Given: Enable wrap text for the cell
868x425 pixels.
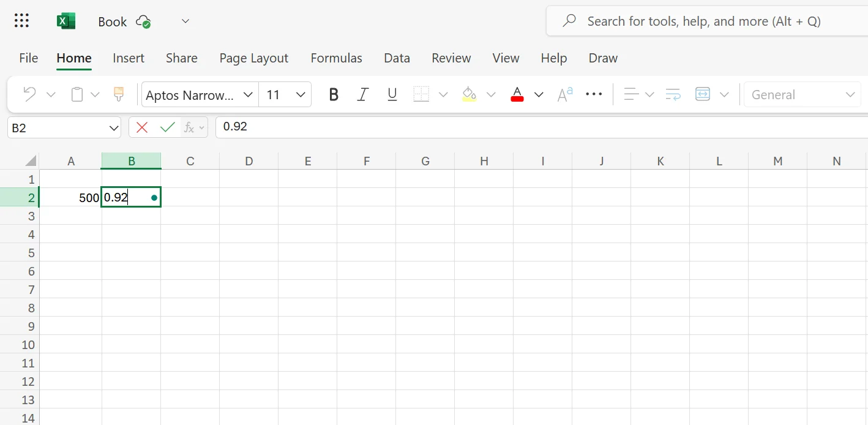Looking at the screenshot, I should point(672,94).
